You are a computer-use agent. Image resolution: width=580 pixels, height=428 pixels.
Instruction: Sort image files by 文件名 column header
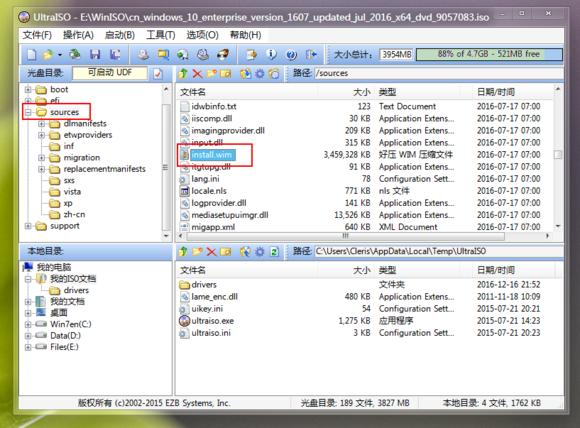pos(193,92)
